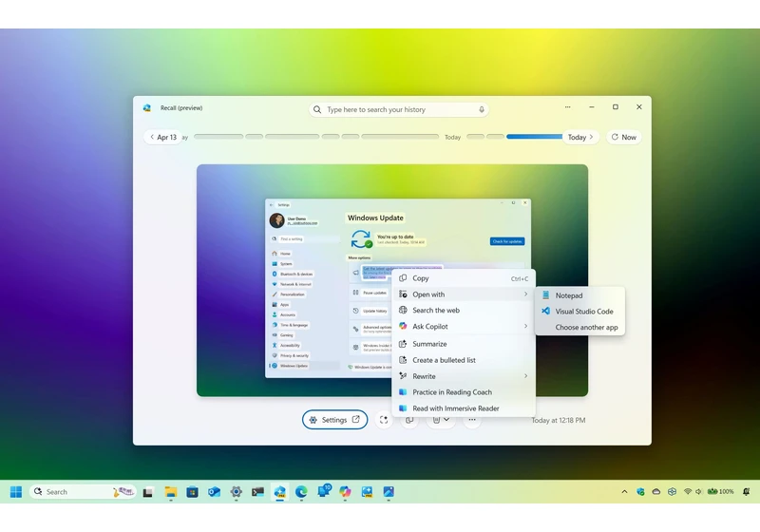Open Copilot from the taskbar
Screen dimensions: 760x532
pos(345,492)
